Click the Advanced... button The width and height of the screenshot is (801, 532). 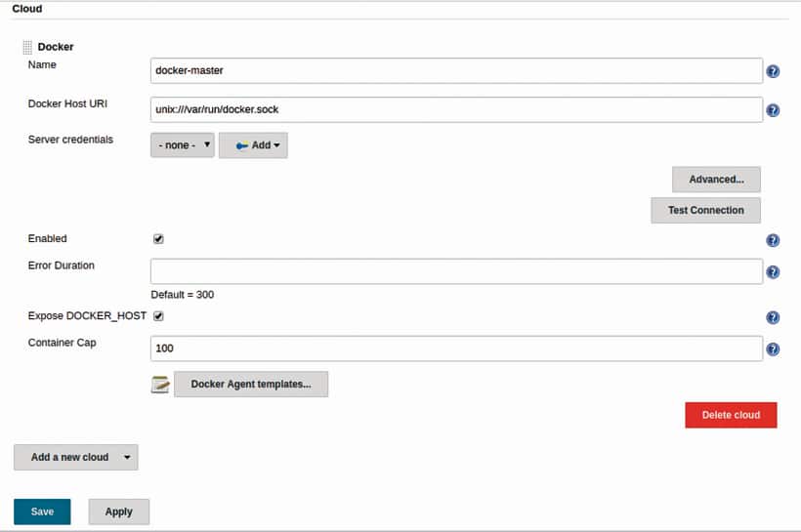[716, 180]
